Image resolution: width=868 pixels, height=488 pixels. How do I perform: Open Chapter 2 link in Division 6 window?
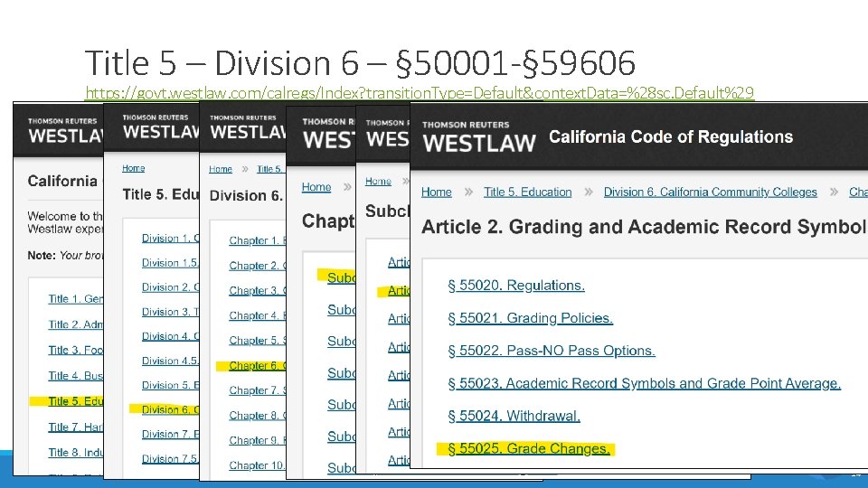[258, 266]
